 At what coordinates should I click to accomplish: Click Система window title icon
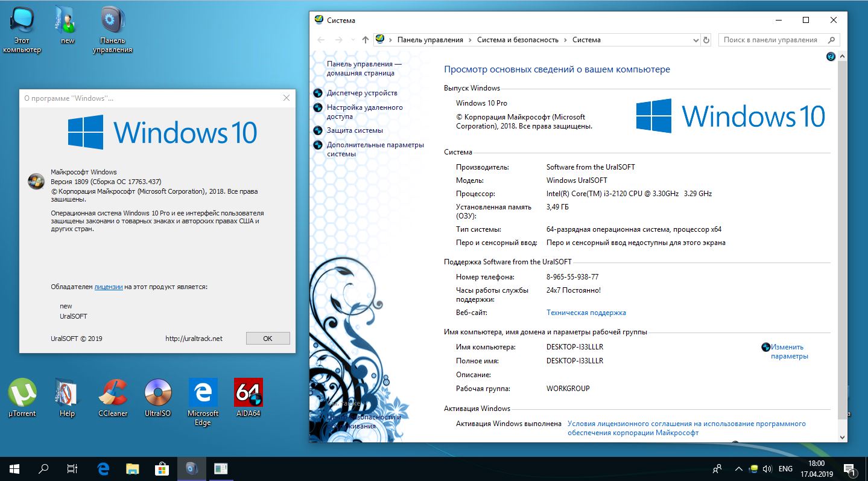(x=319, y=20)
